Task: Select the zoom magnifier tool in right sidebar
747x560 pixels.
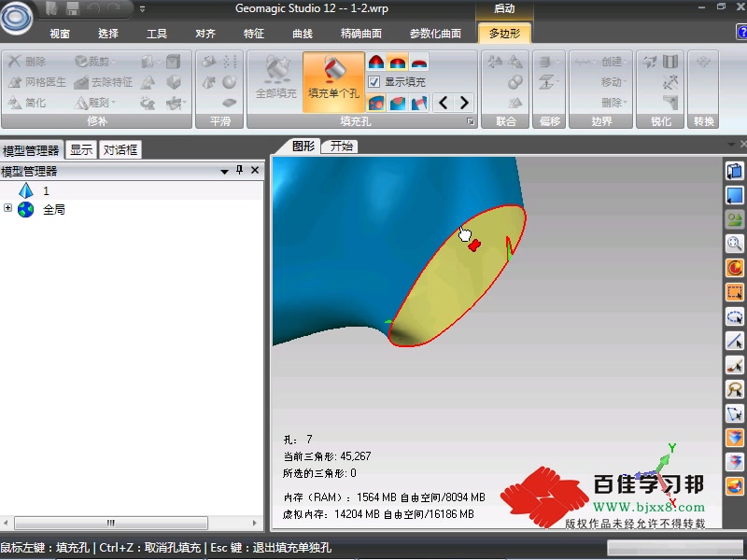Action: (734, 244)
